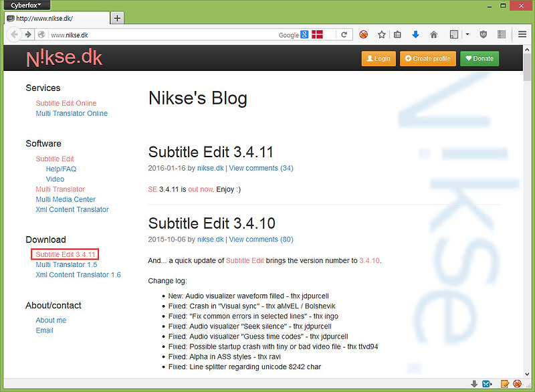Open Subtitle Edit Online link
Viewport: 535px width, 392px height.
pyautogui.click(x=66, y=103)
